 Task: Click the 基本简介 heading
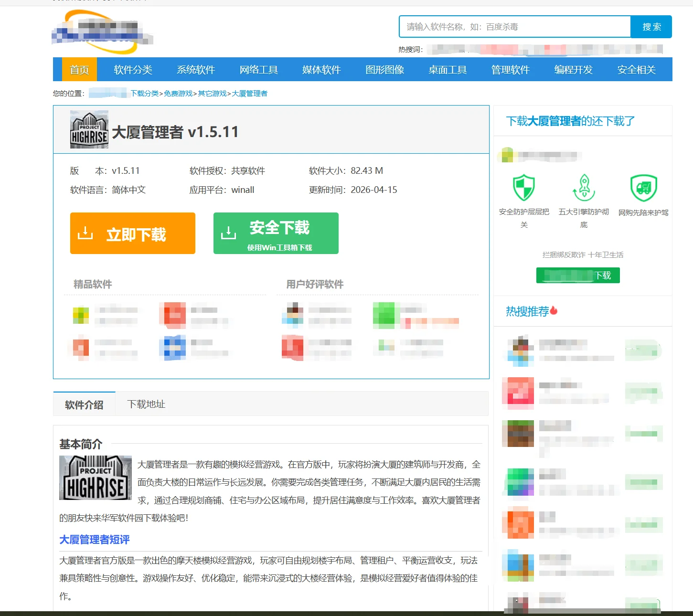[81, 445]
